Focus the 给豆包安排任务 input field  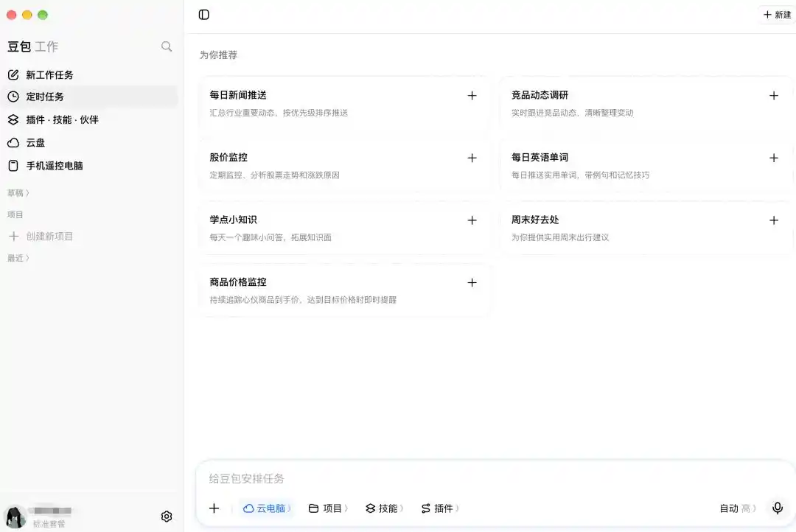(x=495, y=479)
